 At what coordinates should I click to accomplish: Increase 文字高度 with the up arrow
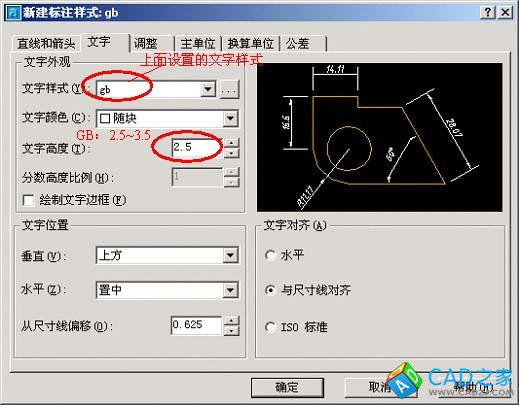point(232,143)
